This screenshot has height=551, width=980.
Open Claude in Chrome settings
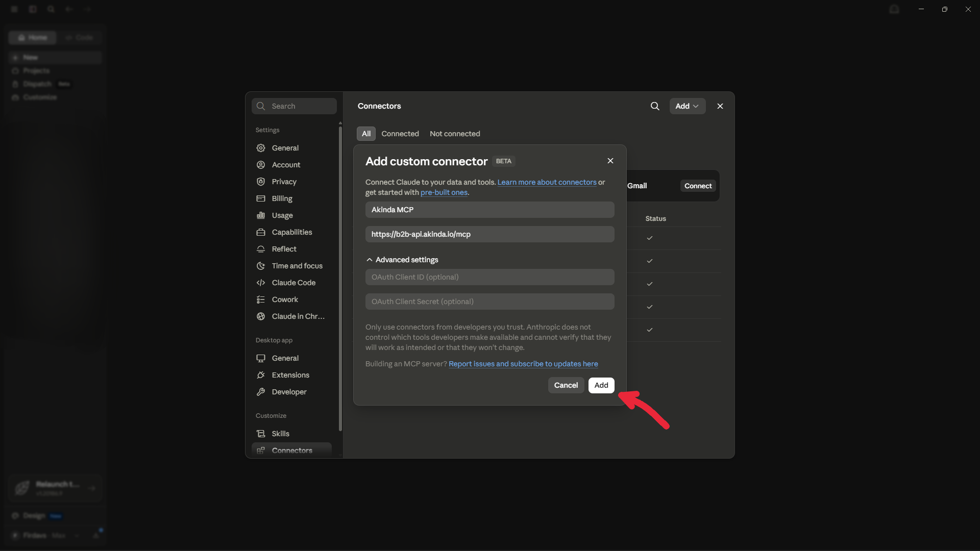coord(291,316)
